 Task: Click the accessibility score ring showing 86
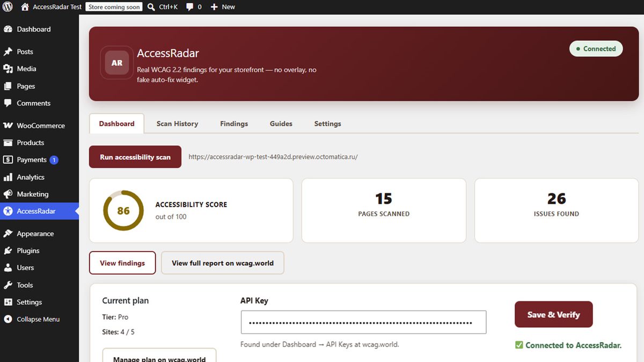point(123,211)
